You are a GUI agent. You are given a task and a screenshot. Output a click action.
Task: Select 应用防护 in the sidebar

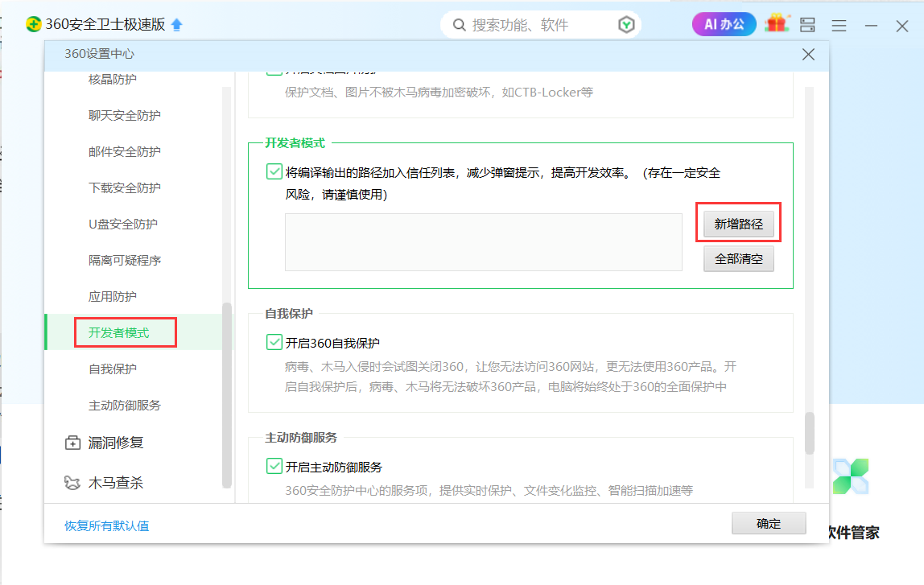tap(113, 297)
